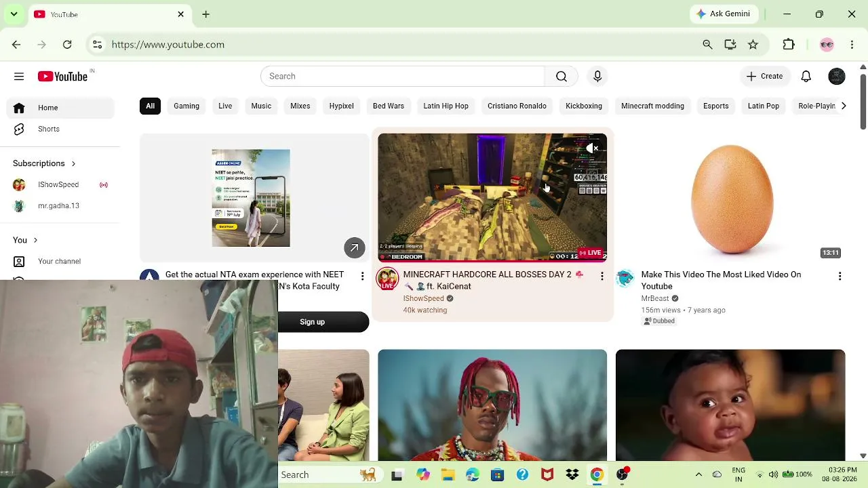868x488 pixels.
Task: Open the IShowSpeed channel avatar under video
Action: (387, 279)
